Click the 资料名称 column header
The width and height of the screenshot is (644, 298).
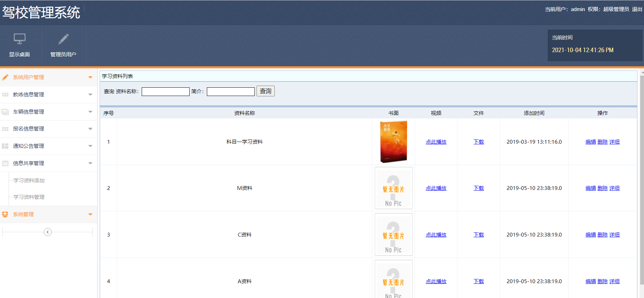point(244,113)
